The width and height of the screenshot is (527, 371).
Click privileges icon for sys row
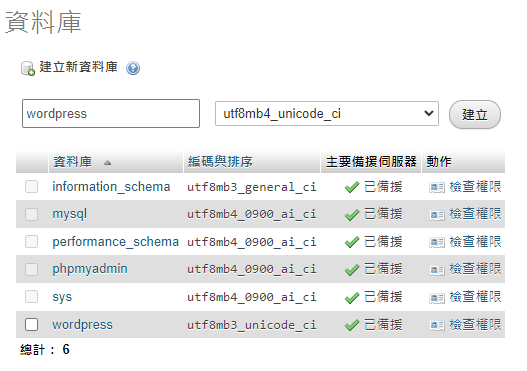pyautogui.click(x=437, y=297)
